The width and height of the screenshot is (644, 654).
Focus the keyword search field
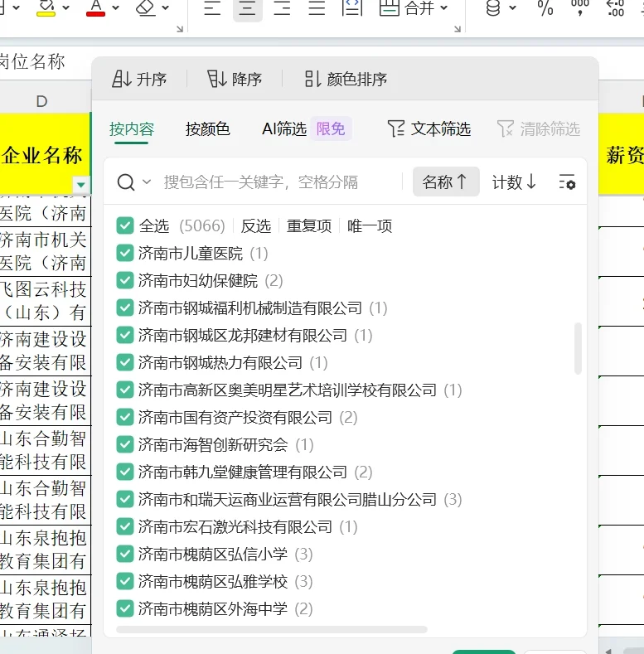click(261, 182)
